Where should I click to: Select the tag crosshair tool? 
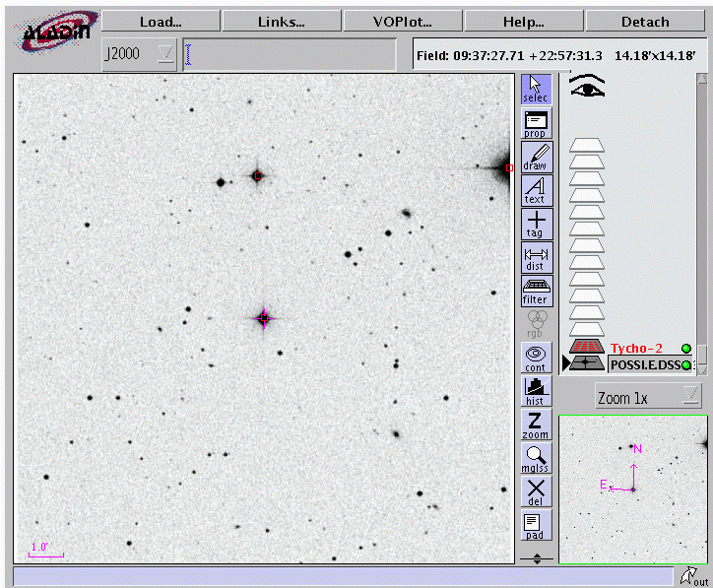537,224
